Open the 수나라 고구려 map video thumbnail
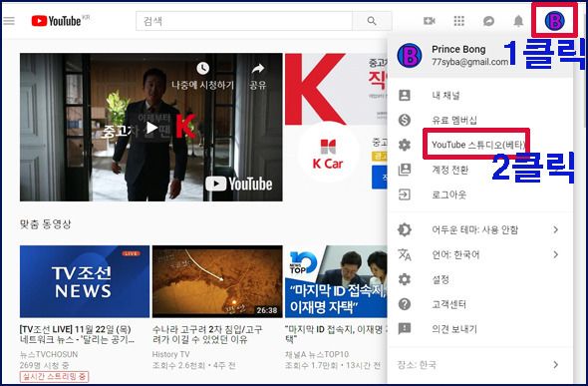 click(x=217, y=281)
